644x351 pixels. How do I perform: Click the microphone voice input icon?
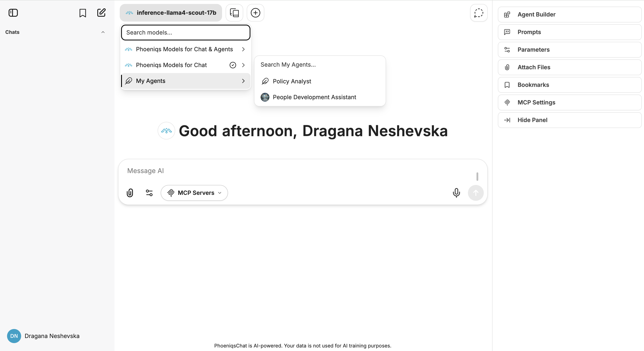pyautogui.click(x=456, y=193)
